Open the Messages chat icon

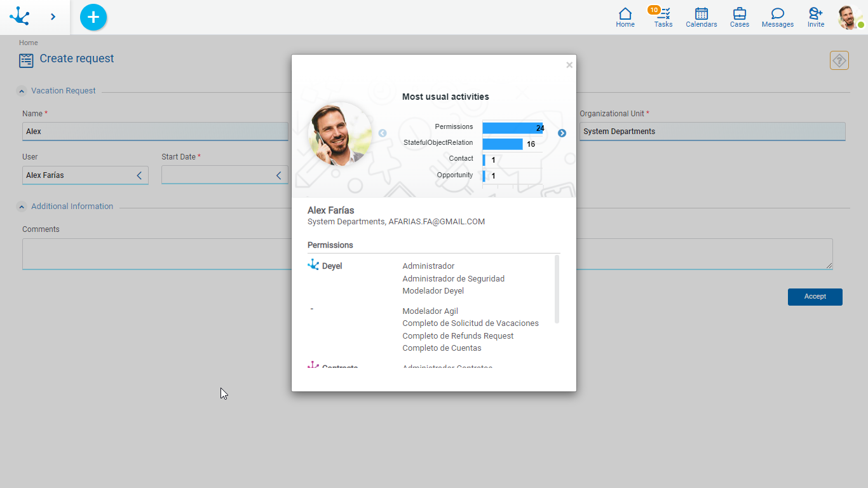click(777, 17)
